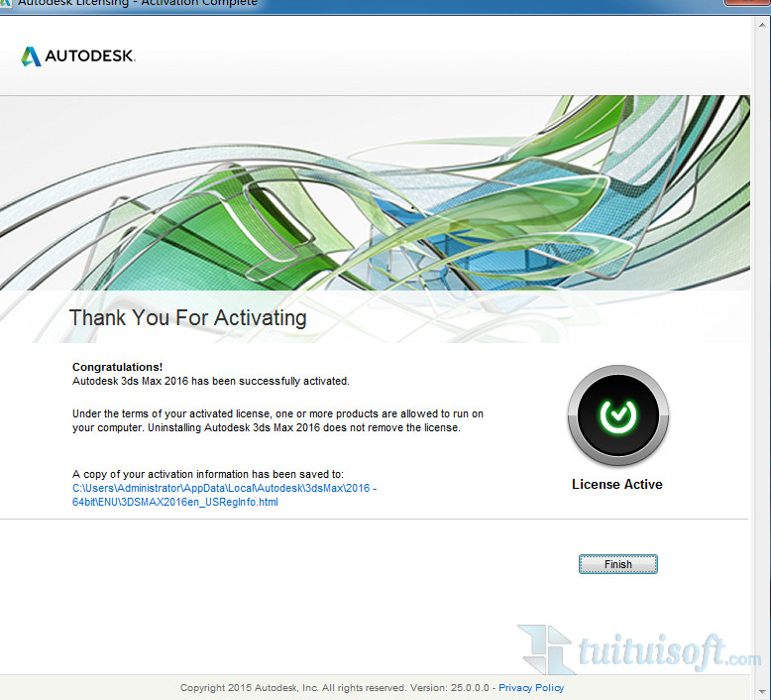This screenshot has width=771, height=700.
Task: Click the 'License Active' label
Action: [617, 484]
